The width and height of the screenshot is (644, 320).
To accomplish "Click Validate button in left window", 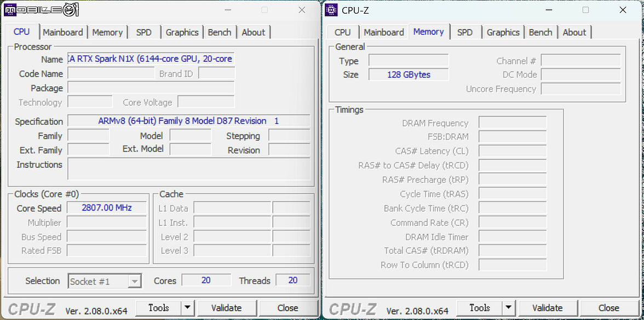I will point(227,307).
